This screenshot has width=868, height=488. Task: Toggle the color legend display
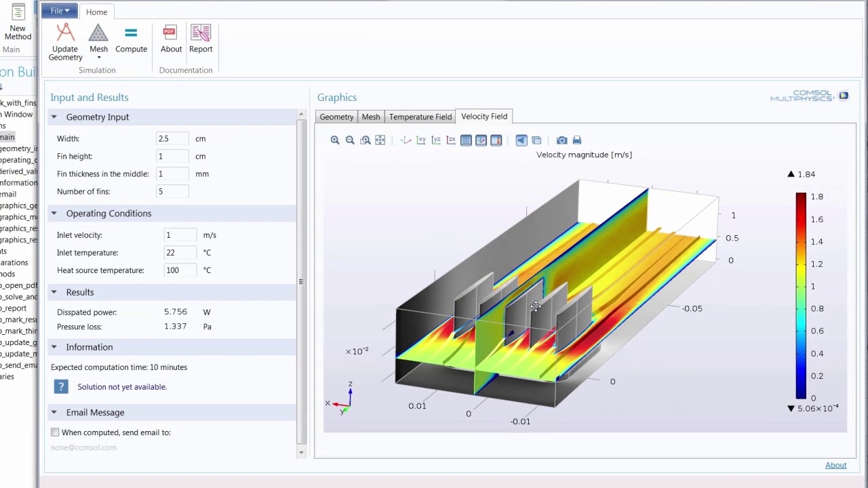(x=496, y=140)
